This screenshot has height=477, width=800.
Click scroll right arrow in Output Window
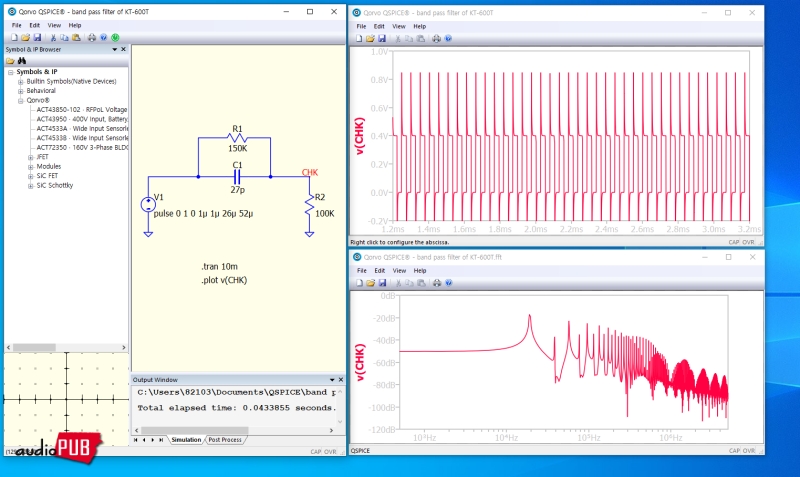click(331, 430)
